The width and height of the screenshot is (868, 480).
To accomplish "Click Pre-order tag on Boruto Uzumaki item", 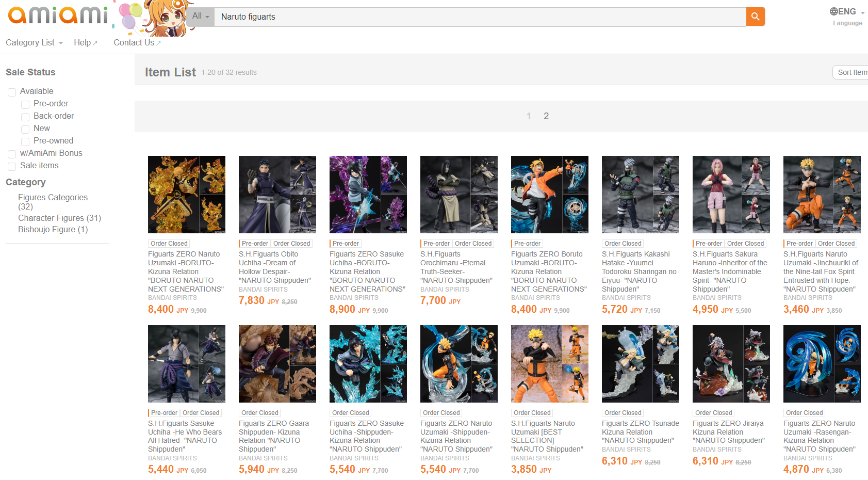I will coord(527,244).
